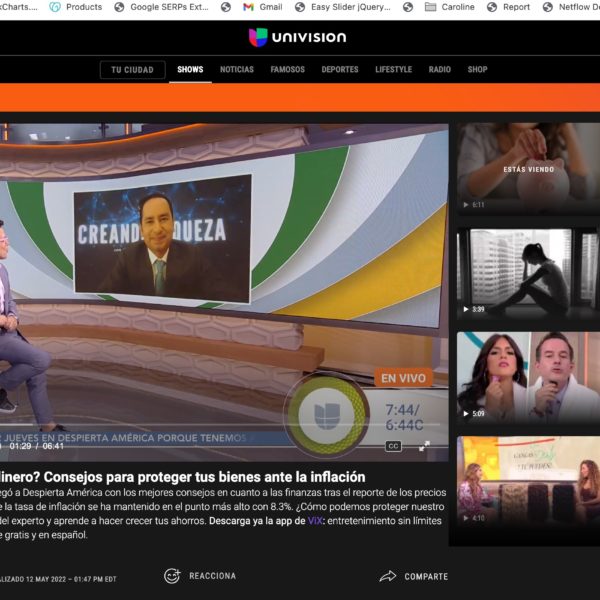Image resolution: width=600 pixels, height=600 pixels.
Task: Click the TU CIUDAD button
Action: pyautogui.click(x=132, y=70)
